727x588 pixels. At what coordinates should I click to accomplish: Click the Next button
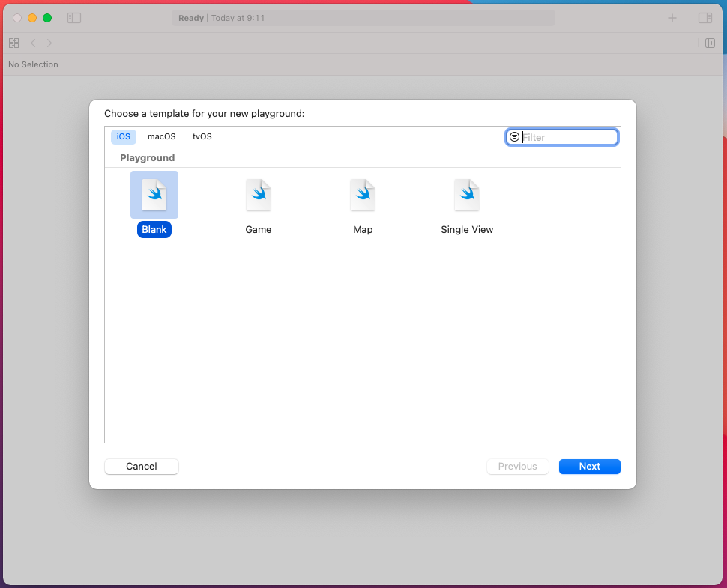(589, 467)
